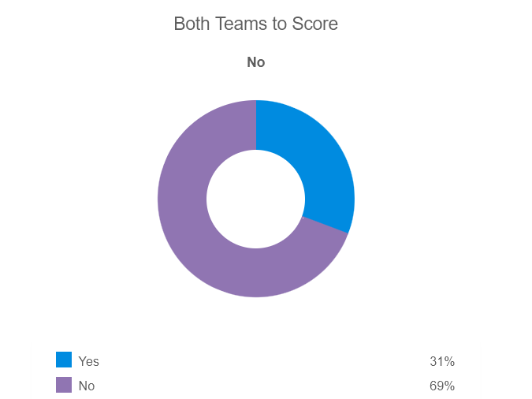Click the bold No label above chart
The height and width of the screenshot is (399, 532).
(255, 62)
